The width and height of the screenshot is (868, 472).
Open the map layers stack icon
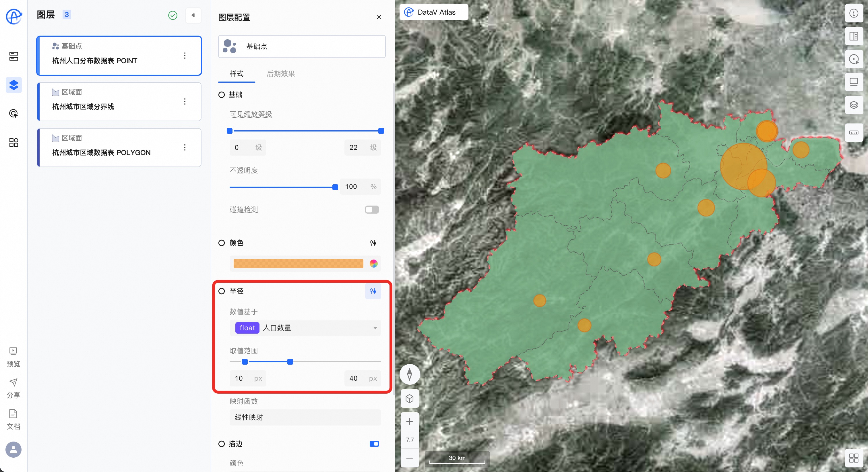854,105
